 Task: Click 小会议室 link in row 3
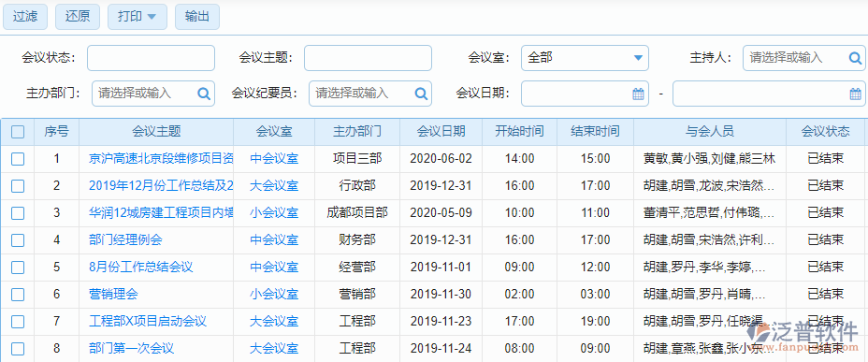point(274,212)
